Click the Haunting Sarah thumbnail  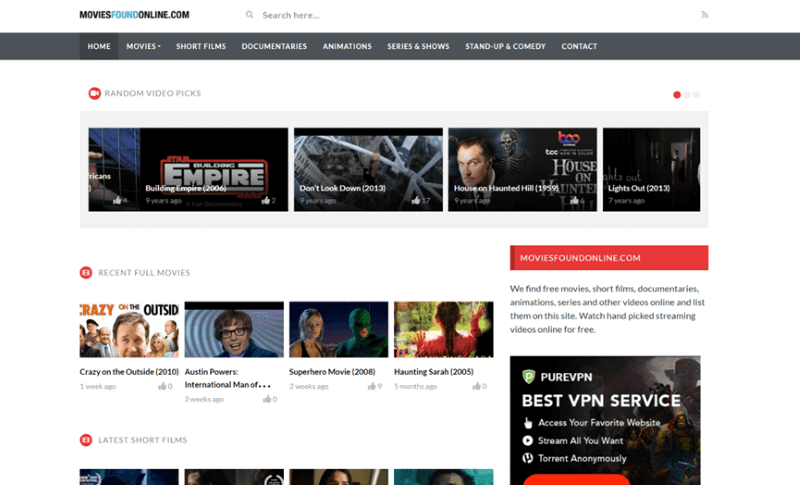[x=444, y=329]
